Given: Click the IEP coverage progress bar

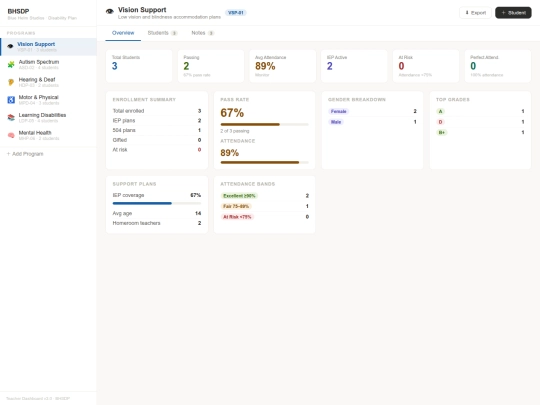Looking at the screenshot, I should pos(157,204).
